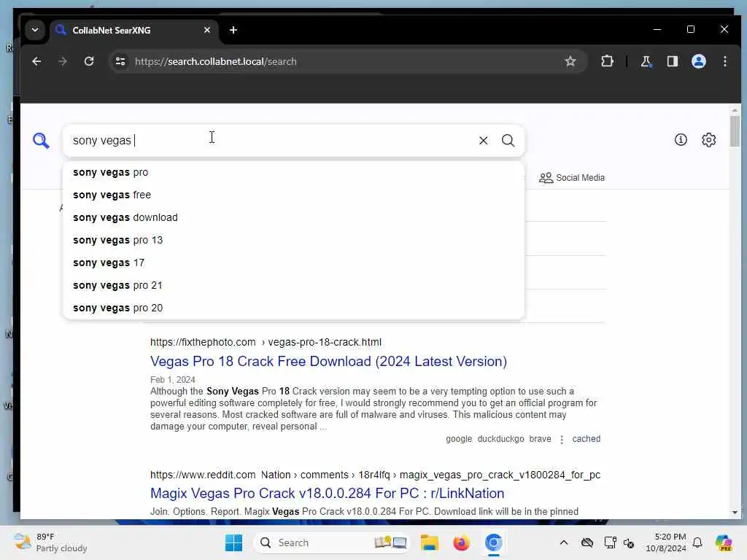Open the browser profile avatar
Viewport: 747px width, 560px height.
pyautogui.click(x=698, y=61)
